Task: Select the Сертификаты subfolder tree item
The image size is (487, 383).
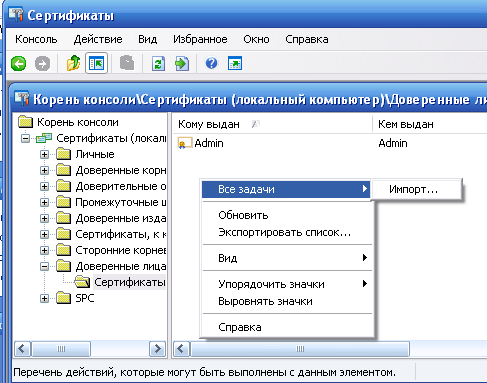Action: (129, 282)
